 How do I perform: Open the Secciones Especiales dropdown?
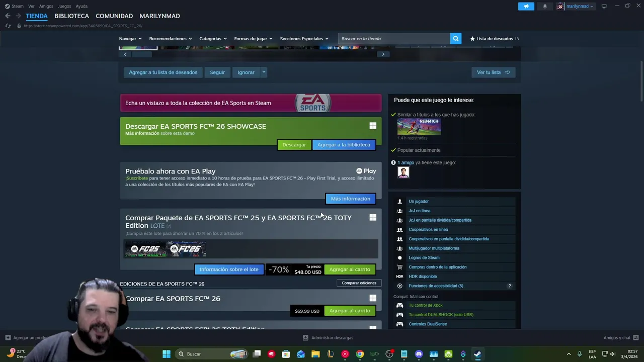304,38
